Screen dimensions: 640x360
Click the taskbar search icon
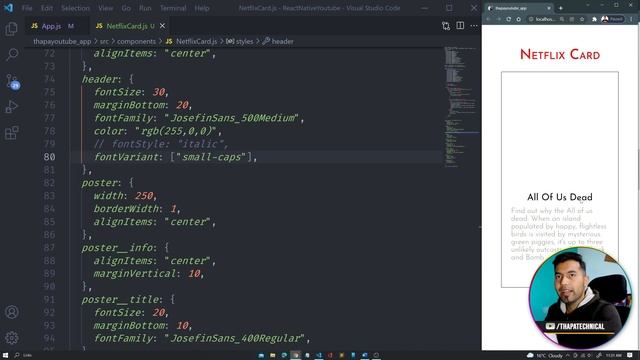tap(17, 356)
